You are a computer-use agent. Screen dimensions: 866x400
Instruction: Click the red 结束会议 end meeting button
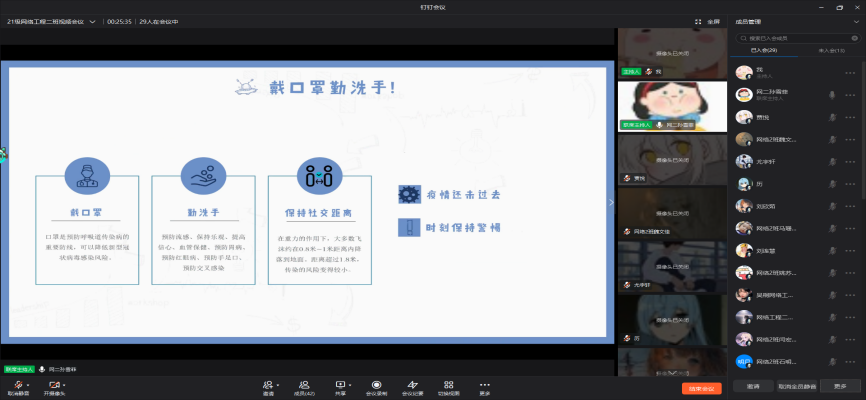click(701, 388)
